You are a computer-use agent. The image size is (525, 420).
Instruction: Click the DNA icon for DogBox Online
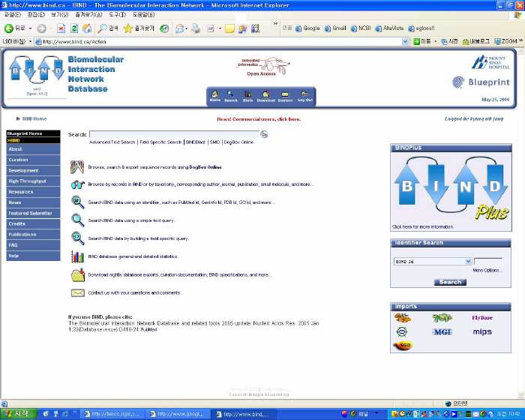[77, 166]
